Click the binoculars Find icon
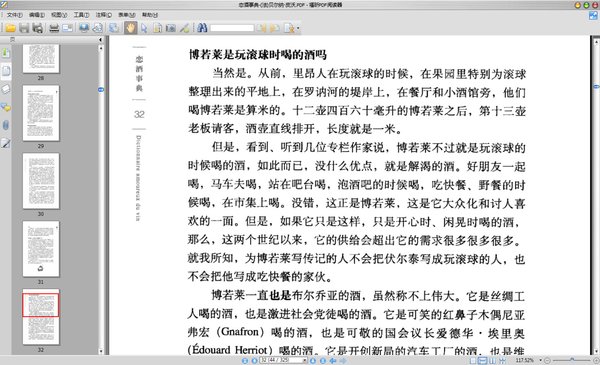 [202, 28]
